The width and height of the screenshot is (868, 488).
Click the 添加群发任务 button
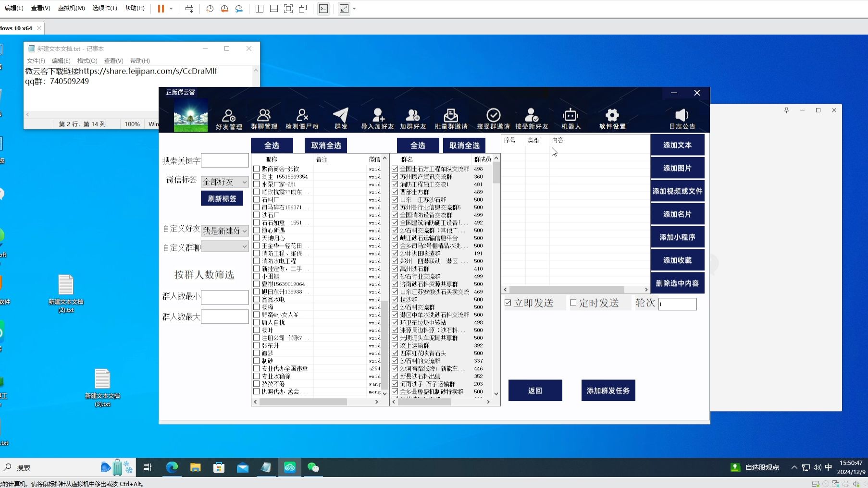[608, 390]
